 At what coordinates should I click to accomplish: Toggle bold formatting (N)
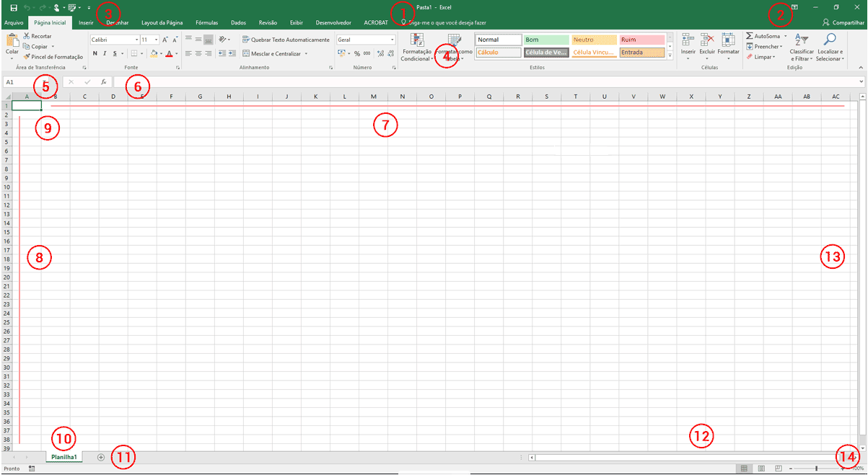(95, 53)
